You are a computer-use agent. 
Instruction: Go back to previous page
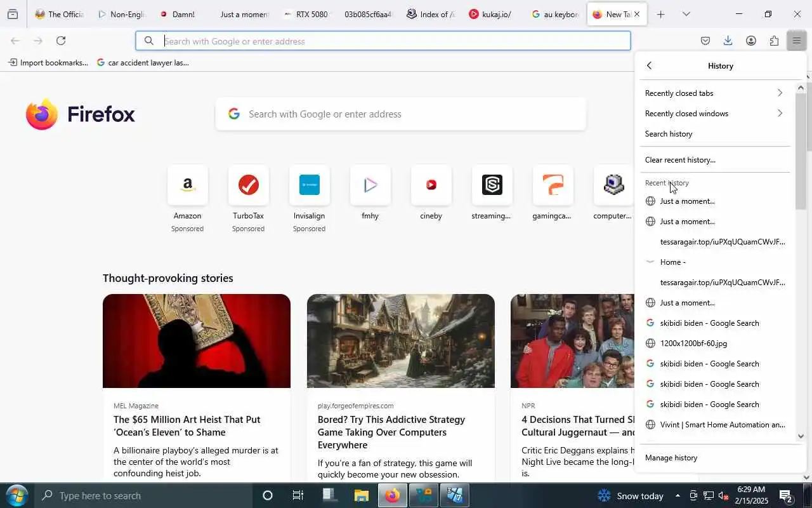click(15, 41)
